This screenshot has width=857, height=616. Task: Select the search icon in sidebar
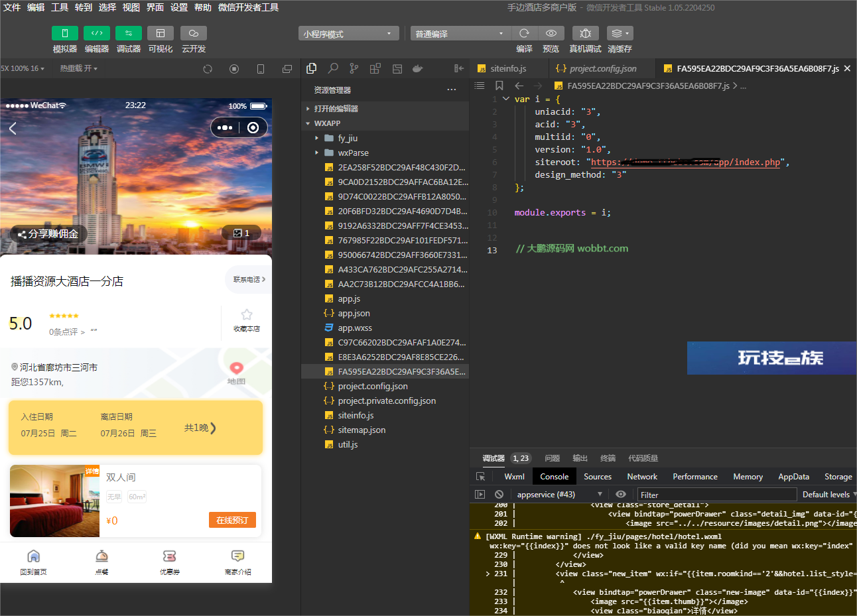coord(333,68)
